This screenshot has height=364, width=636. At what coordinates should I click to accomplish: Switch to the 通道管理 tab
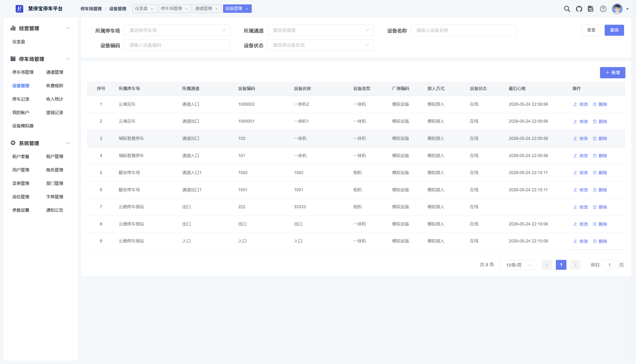(x=203, y=9)
